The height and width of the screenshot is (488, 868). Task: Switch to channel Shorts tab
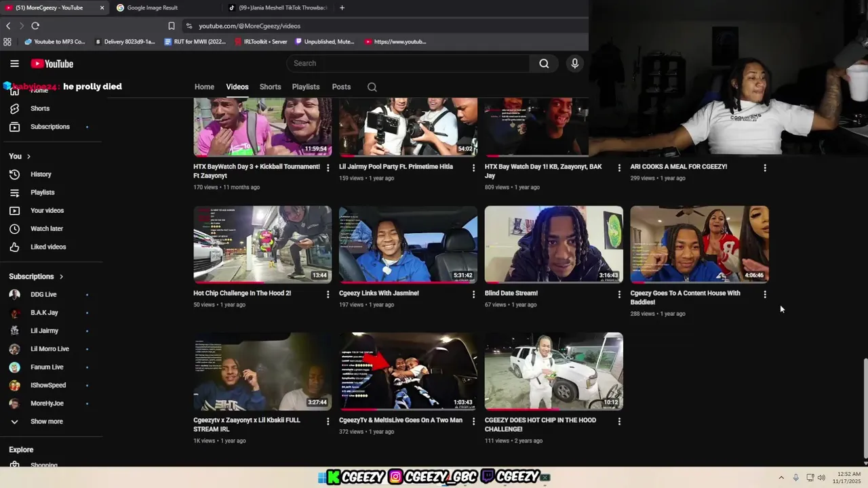(x=270, y=87)
